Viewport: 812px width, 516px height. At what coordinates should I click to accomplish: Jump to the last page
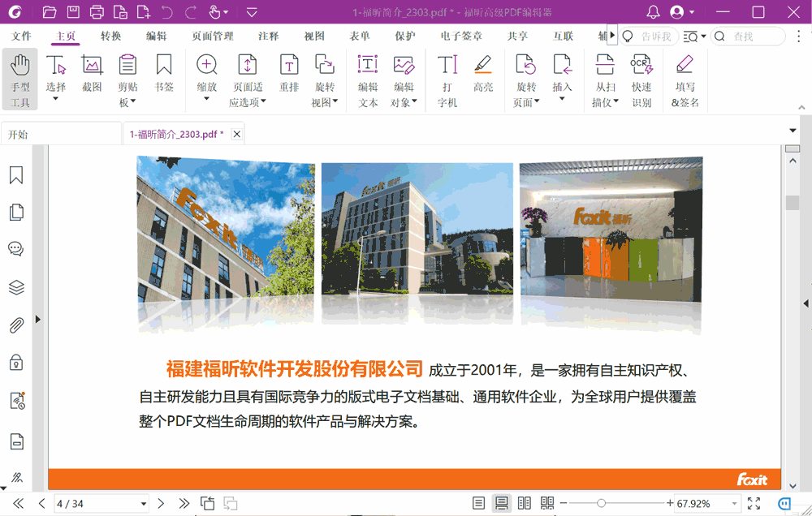click(x=184, y=504)
